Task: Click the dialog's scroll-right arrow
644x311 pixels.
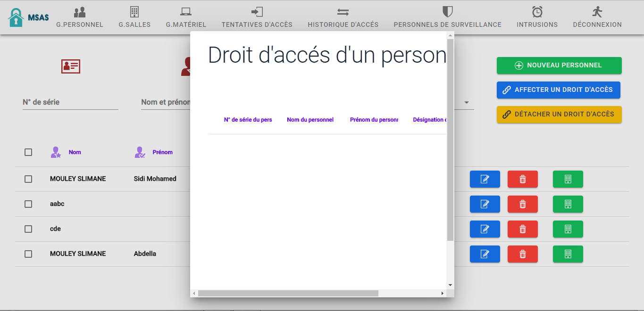Action: pyautogui.click(x=442, y=293)
